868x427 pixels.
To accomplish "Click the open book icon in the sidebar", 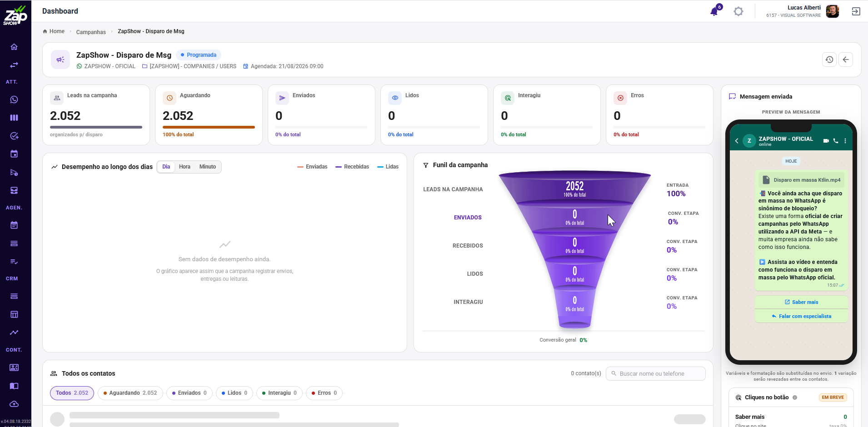I will pyautogui.click(x=14, y=386).
